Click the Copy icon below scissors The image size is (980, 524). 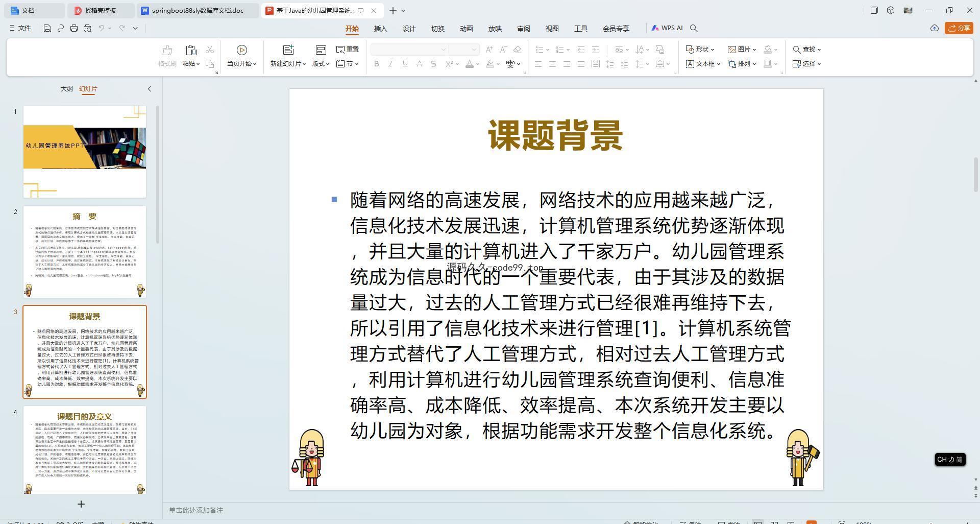click(210, 64)
